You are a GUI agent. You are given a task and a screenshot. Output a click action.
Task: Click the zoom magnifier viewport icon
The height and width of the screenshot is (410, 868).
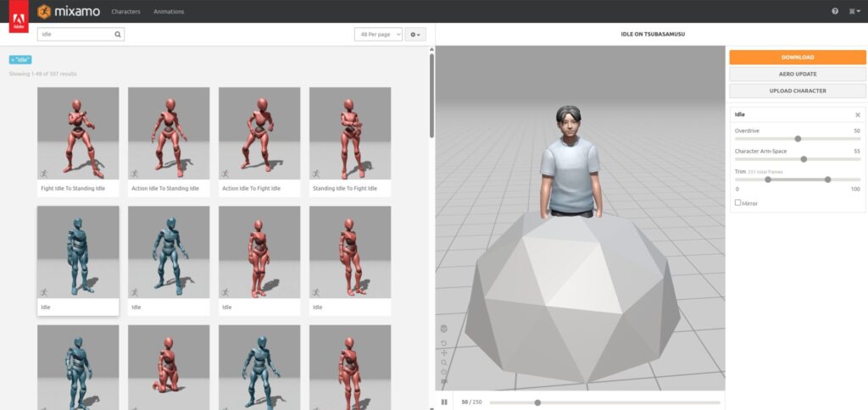444,363
